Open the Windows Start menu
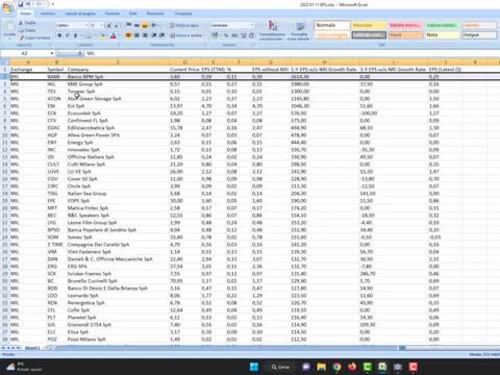 click(254, 367)
